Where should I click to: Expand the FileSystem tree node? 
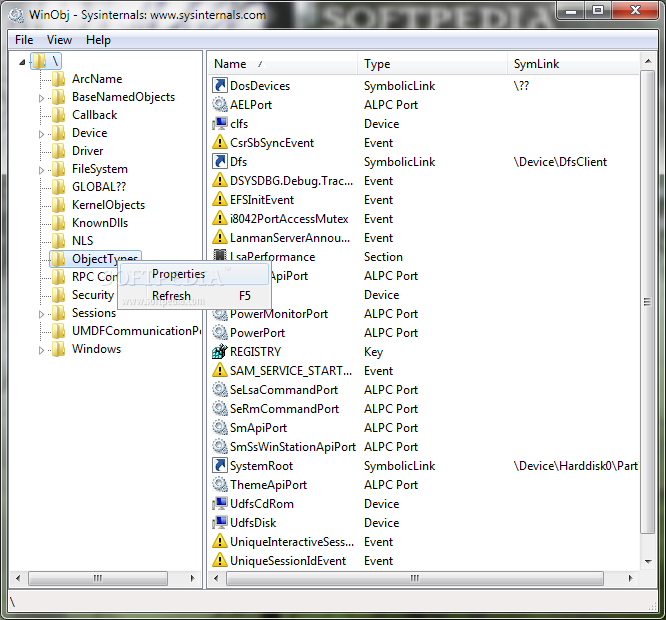click(41, 170)
